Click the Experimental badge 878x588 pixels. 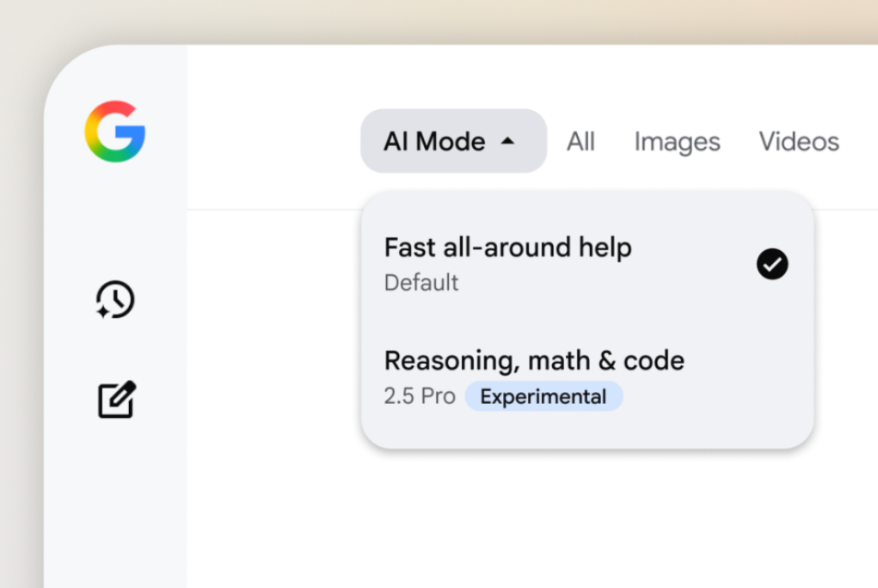[x=543, y=396]
